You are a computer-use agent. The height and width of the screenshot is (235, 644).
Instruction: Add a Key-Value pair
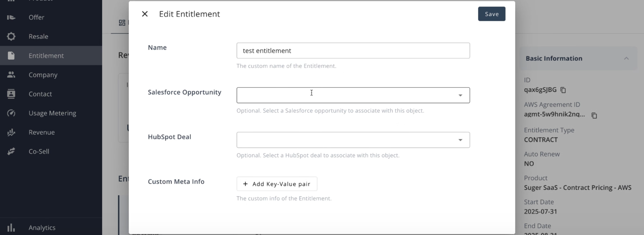click(x=277, y=184)
